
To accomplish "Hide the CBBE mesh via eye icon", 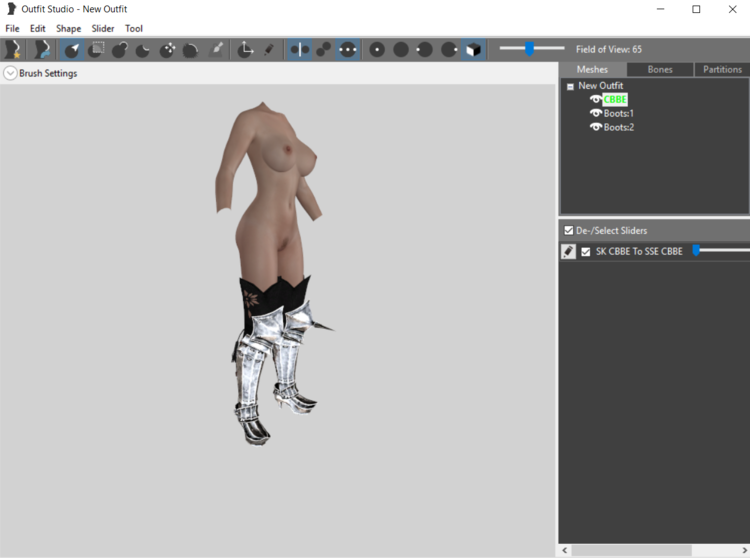I will tap(596, 99).
